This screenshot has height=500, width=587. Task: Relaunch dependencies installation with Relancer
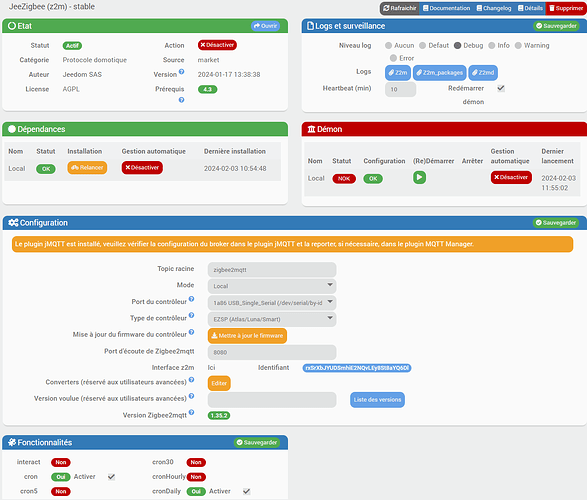tap(87, 168)
